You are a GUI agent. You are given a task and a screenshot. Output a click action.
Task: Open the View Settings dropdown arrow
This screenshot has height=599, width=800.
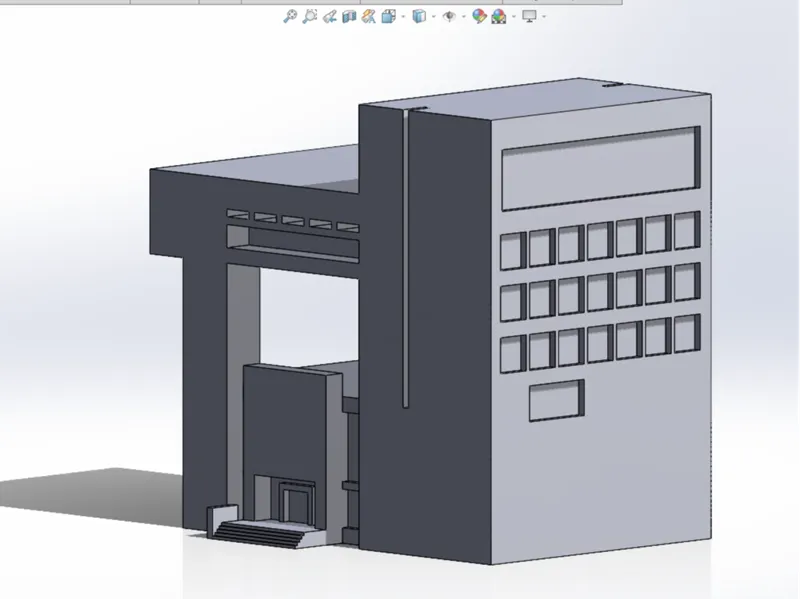[543, 17]
